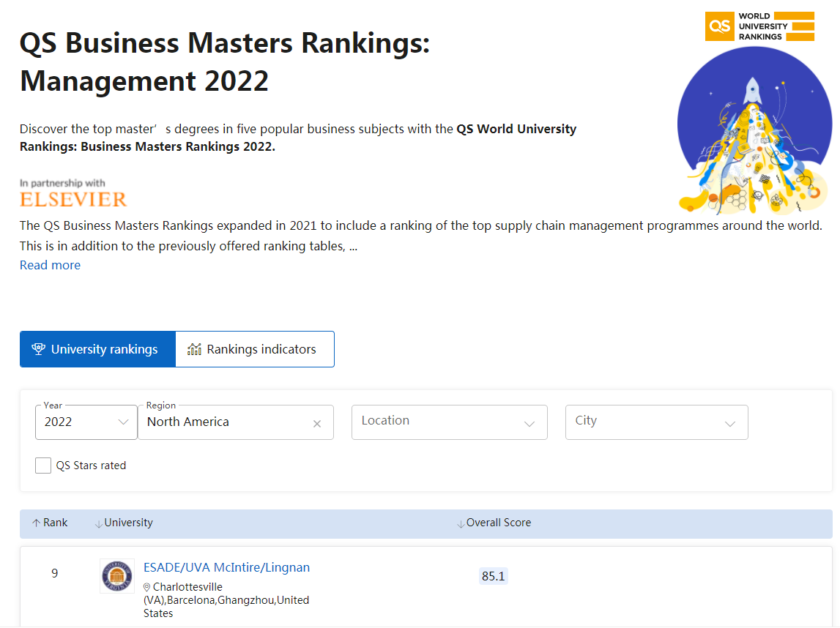Click the Rank sort arrow icon
The height and width of the screenshot is (628, 840).
(36, 523)
